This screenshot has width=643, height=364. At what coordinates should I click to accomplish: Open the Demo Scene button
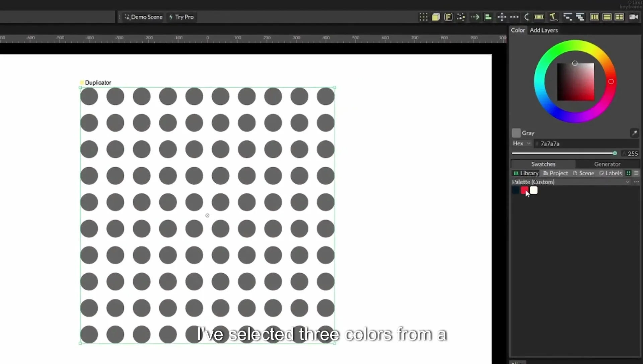143,17
